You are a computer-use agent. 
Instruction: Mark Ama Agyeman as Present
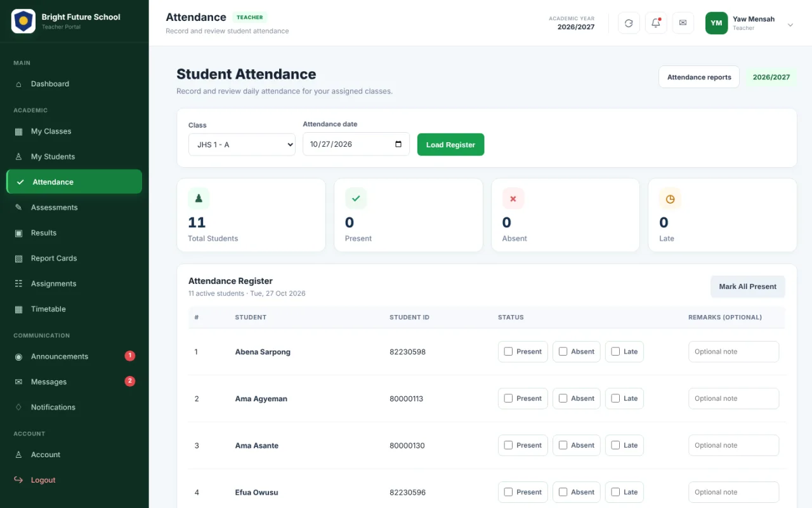tap(523, 399)
